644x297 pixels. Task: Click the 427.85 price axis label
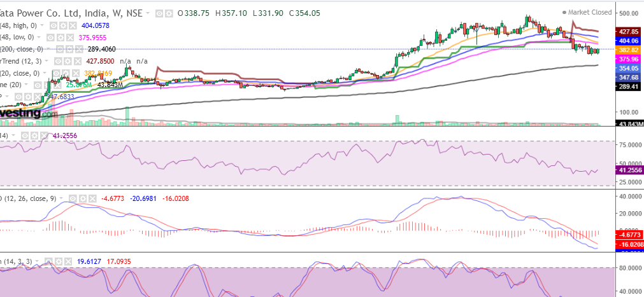click(628, 31)
